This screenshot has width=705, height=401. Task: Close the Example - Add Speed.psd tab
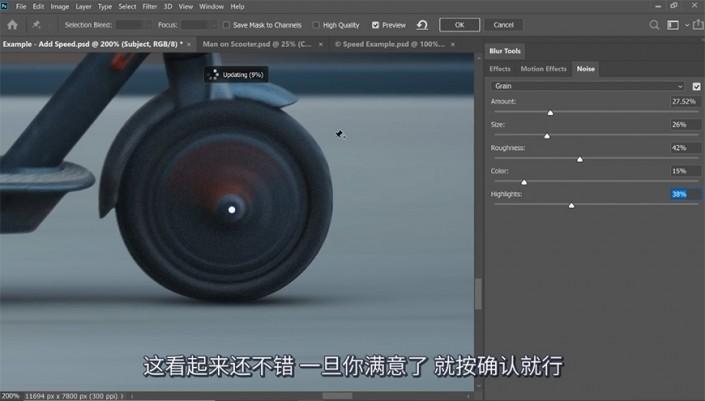(189, 45)
